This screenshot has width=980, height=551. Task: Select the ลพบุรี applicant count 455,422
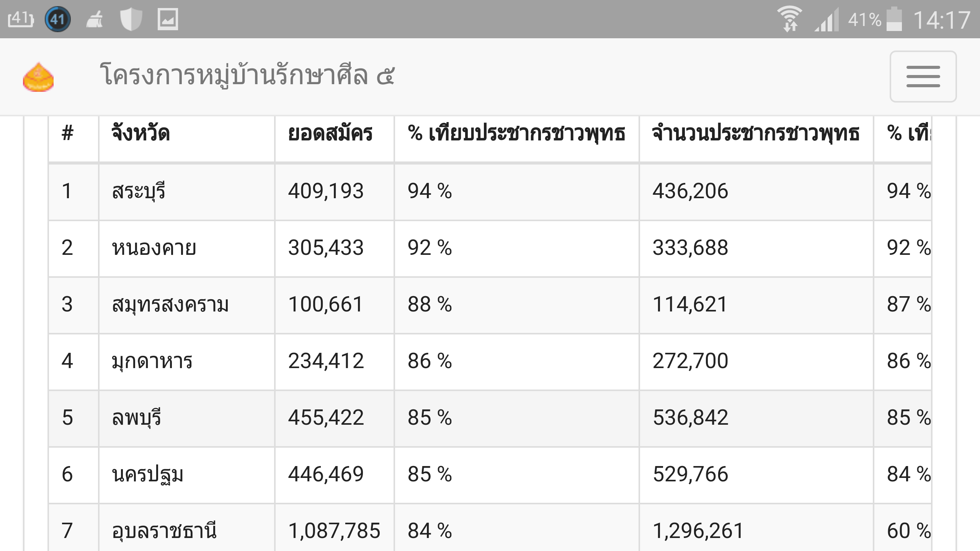pyautogui.click(x=326, y=418)
